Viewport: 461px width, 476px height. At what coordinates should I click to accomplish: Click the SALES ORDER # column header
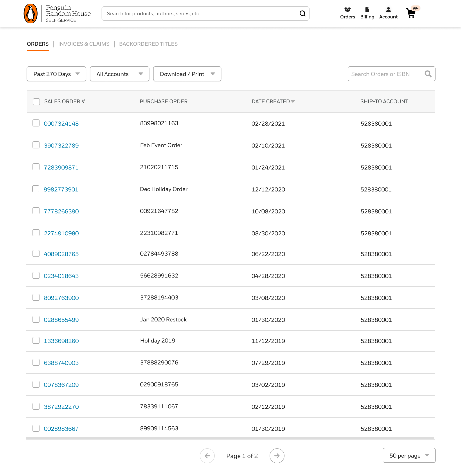(65, 101)
